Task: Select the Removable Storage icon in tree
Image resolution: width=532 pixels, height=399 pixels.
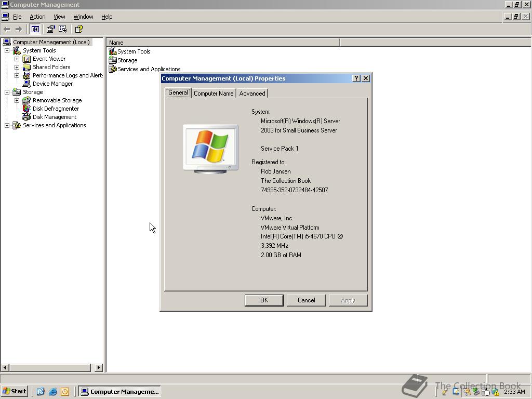Action: [x=26, y=100]
